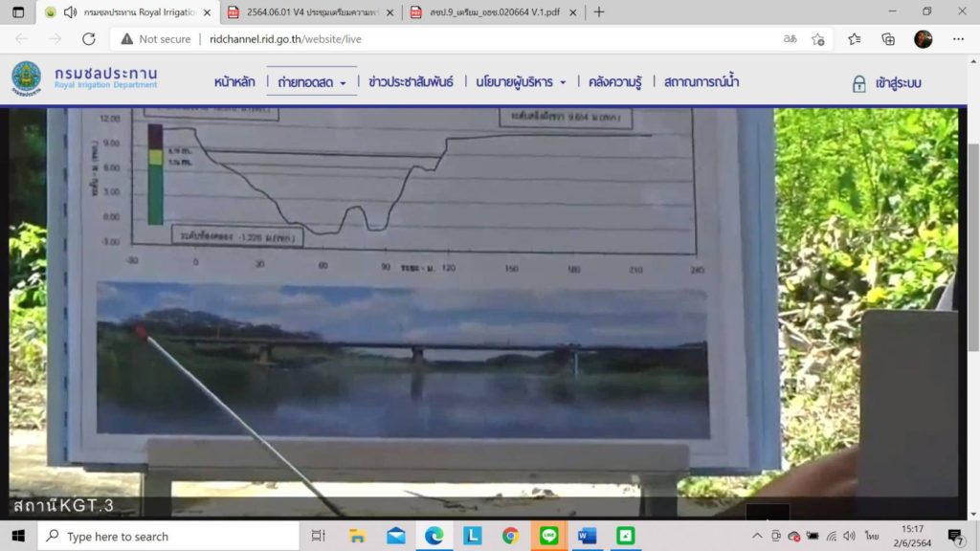The image size is (980, 551).
Task: Open the ข่าวประชาสัมพันธ์ menu item
Action: (x=411, y=82)
